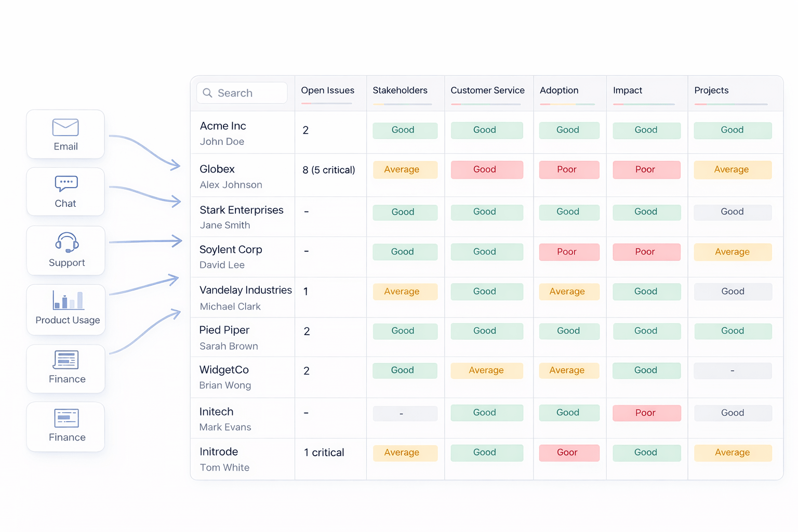Click the Impact column header
This screenshot has width=798, height=532.
pos(627,90)
